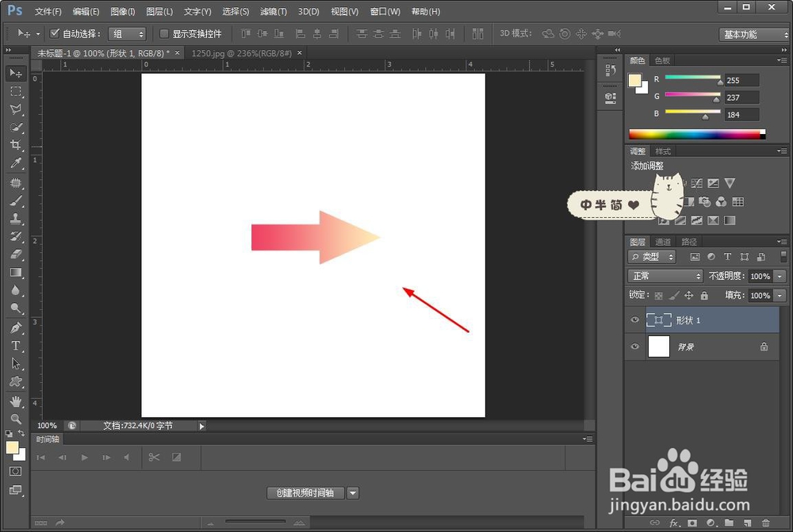Select the Horizontal Type tool
Image resolution: width=793 pixels, height=532 pixels.
(16, 346)
